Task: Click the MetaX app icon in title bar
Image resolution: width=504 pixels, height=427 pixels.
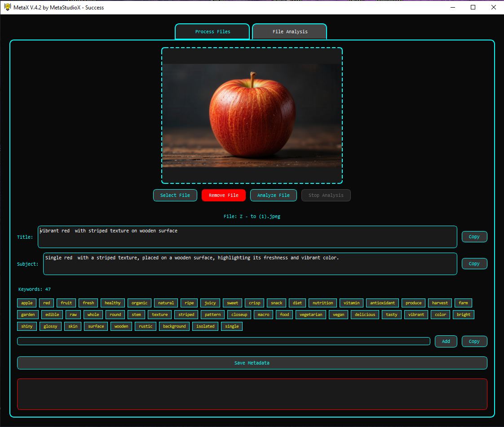Action: [7, 7]
